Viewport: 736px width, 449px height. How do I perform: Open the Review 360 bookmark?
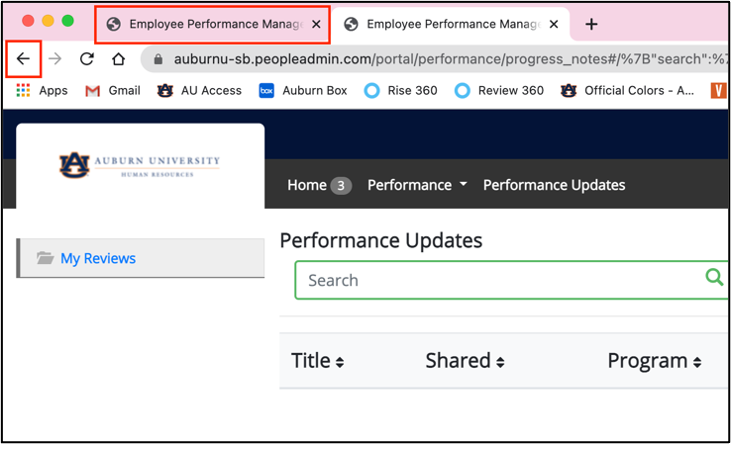coord(499,91)
